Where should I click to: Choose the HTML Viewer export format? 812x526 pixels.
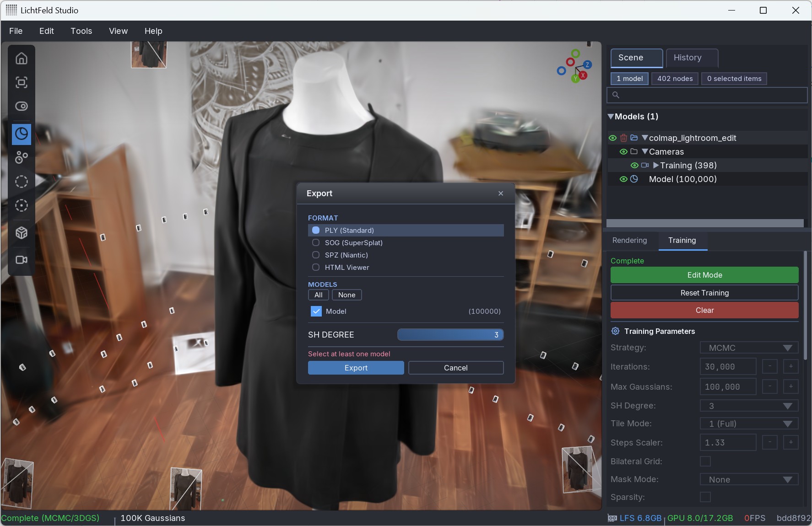[x=316, y=267]
